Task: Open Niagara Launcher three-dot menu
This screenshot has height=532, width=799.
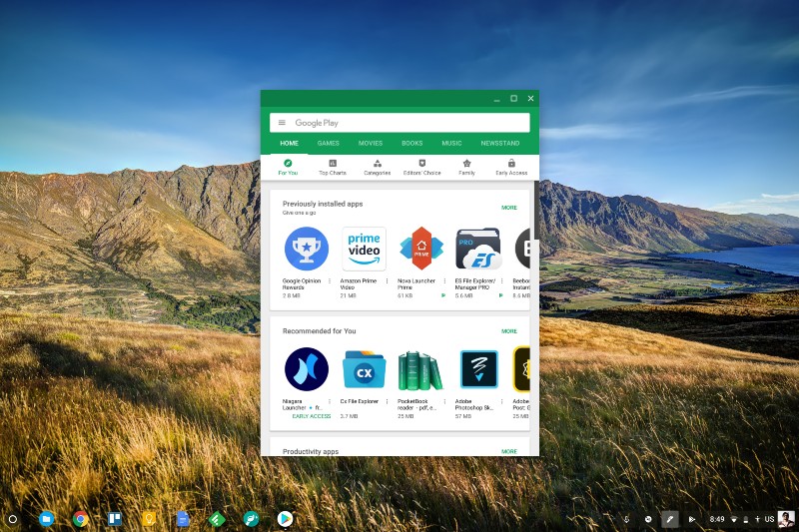Action: pyautogui.click(x=330, y=401)
